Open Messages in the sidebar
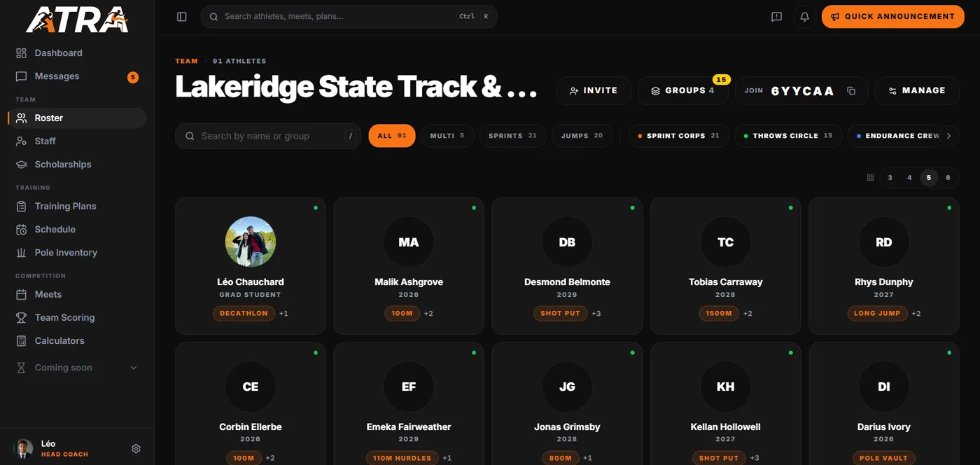Viewport: 980px width, 465px height. pos(77,76)
